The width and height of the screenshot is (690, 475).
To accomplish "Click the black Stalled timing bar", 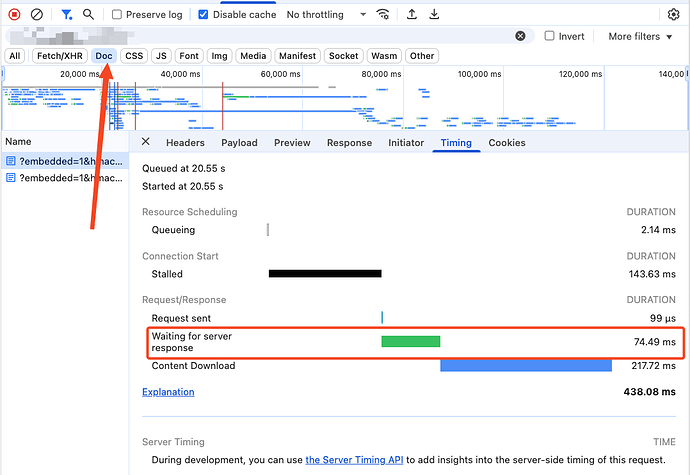I will 325,274.
